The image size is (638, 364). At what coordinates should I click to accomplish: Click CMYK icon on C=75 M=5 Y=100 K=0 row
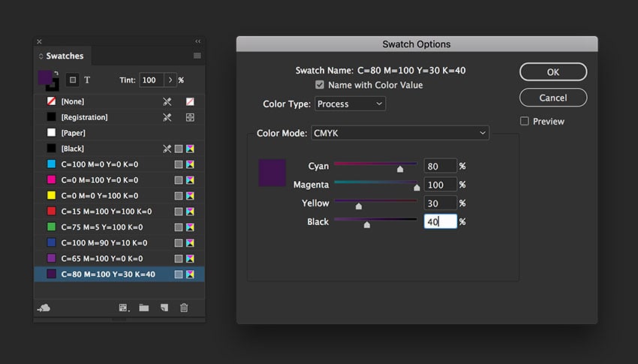coord(190,227)
